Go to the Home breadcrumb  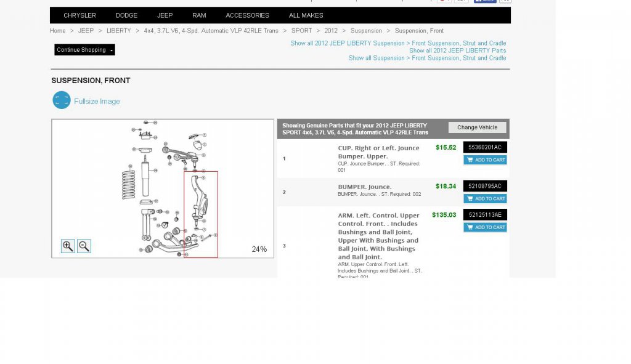pyautogui.click(x=57, y=31)
